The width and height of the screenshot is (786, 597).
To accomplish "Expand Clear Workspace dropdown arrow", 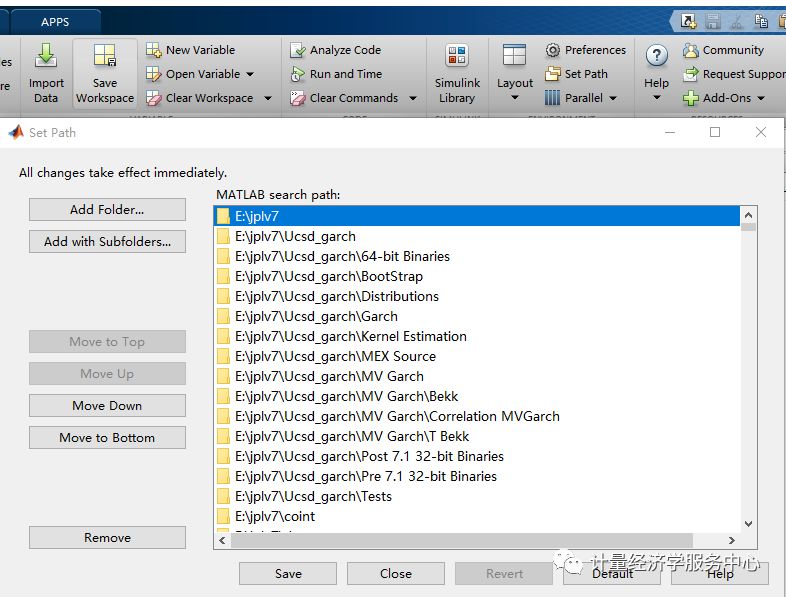I will [x=268, y=98].
